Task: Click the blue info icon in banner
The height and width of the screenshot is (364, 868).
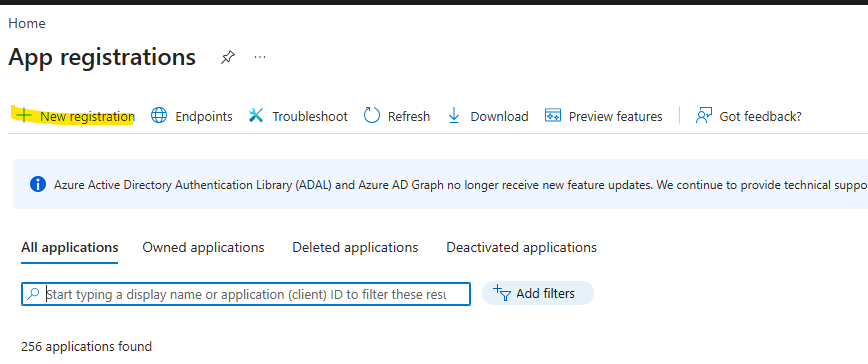Action: 38,184
